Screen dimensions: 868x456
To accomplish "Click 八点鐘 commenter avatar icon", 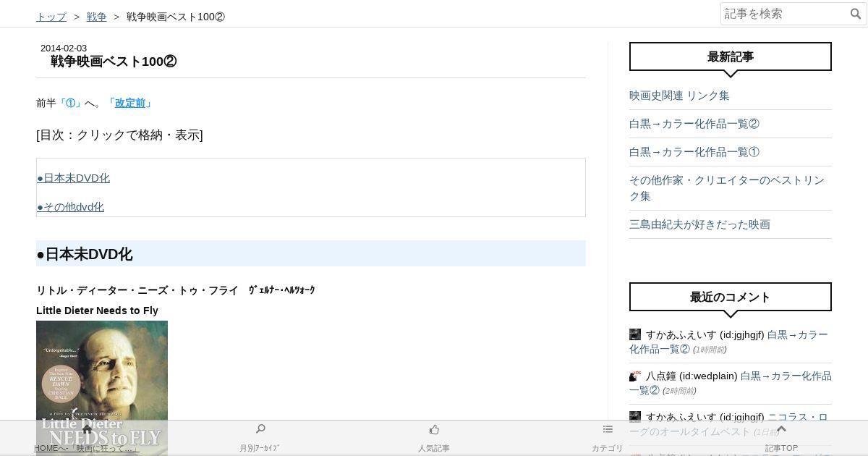I will click(x=635, y=376).
